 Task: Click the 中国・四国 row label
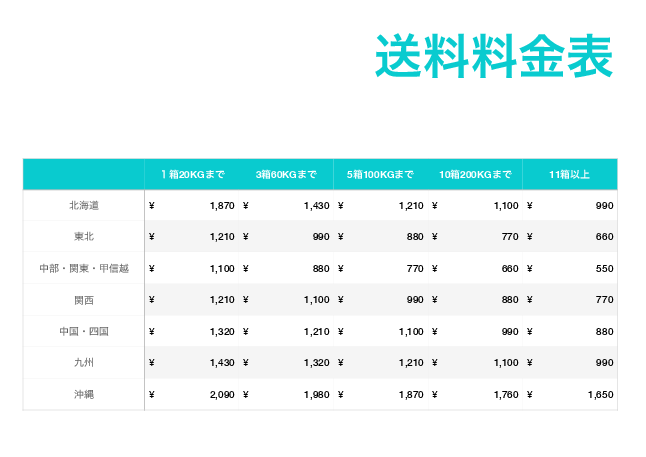84,331
